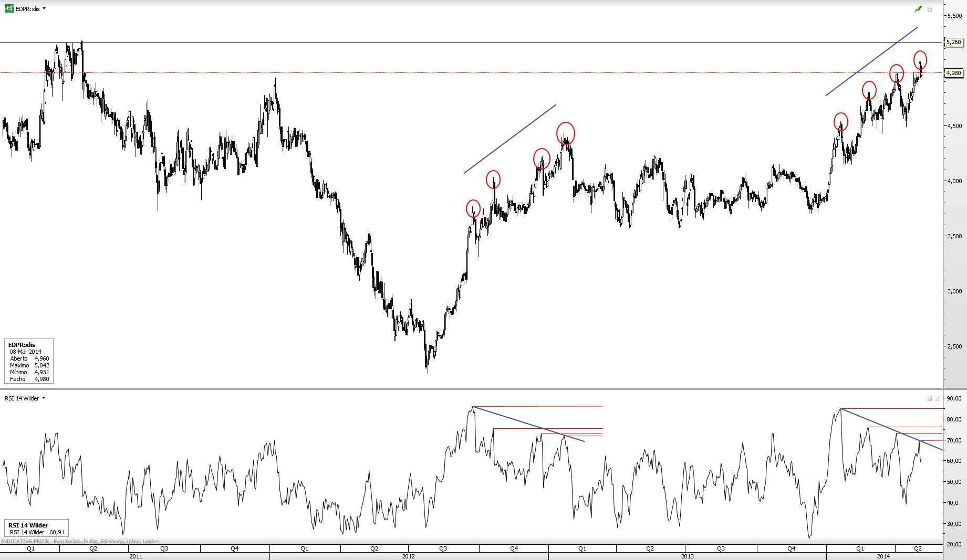Click the RSI 14 Wilder panel title
Screen dimensions: 967x560
pyautogui.click(x=22, y=398)
